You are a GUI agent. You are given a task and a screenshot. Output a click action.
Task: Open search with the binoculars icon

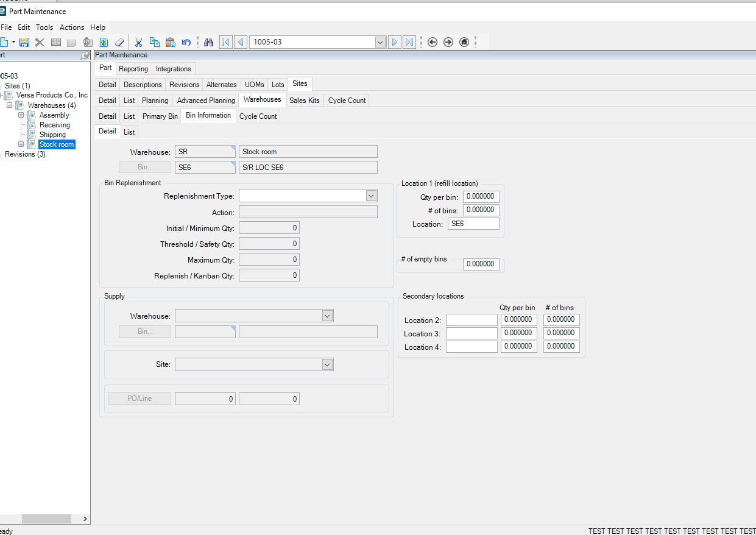click(209, 42)
